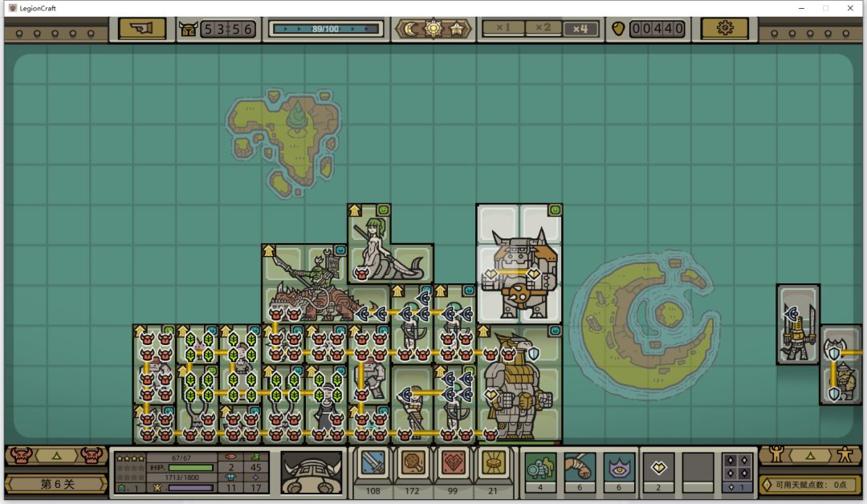Click left red ox head icon

pos(21,456)
